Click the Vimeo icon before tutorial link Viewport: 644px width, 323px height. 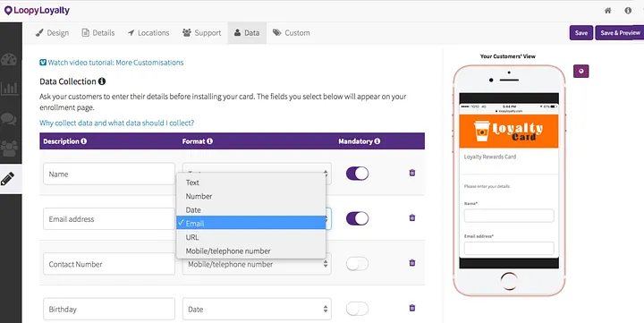(x=43, y=63)
